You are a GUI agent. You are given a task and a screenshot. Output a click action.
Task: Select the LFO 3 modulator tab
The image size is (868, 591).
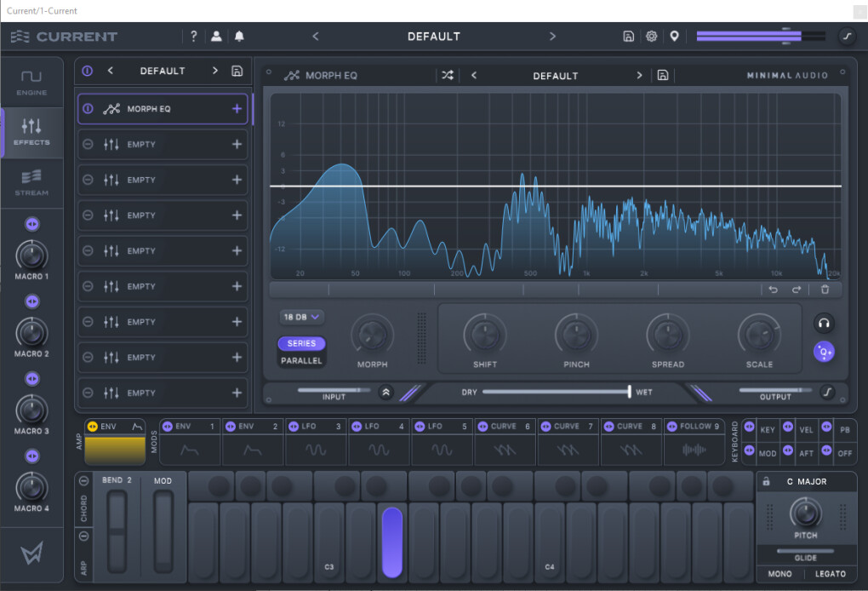[x=316, y=442]
